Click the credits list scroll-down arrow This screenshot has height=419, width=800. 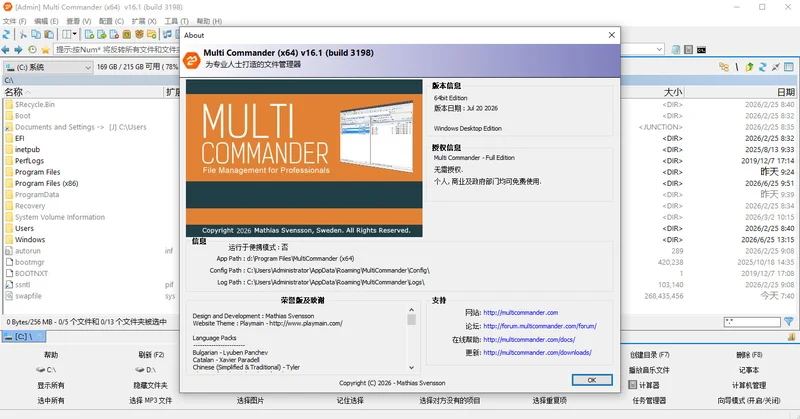(411, 367)
